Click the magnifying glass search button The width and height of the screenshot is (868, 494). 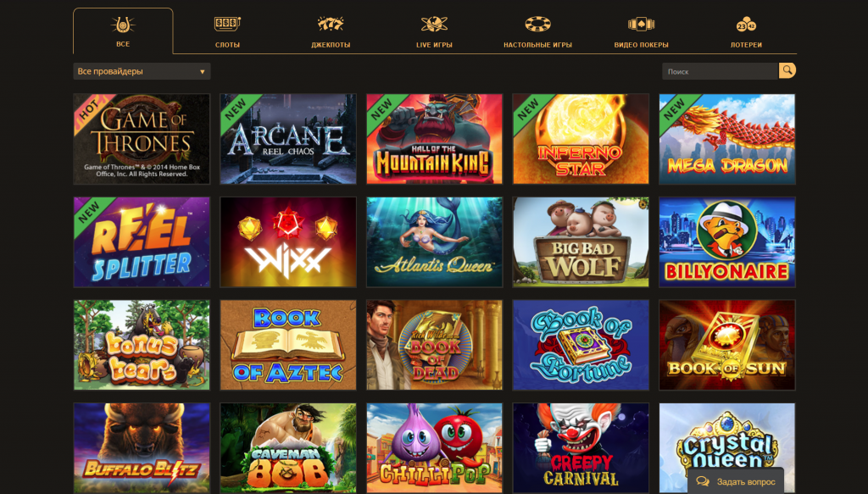point(787,70)
